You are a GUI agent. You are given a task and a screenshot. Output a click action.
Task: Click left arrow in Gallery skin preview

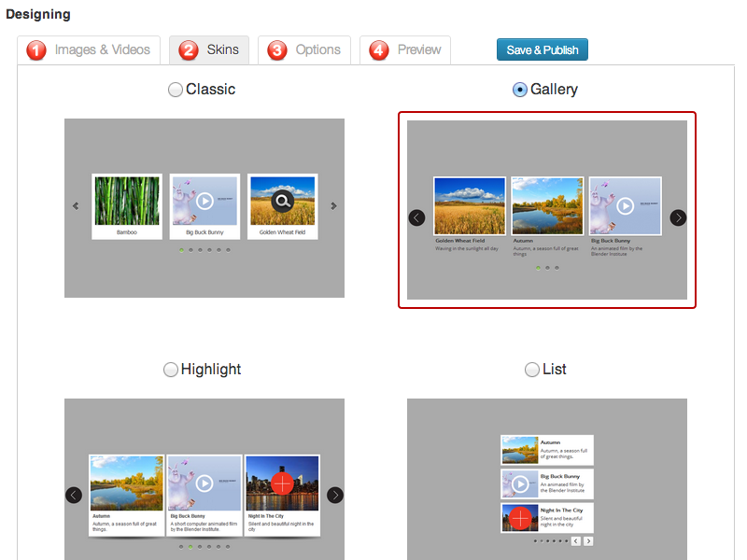tap(417, 217)
